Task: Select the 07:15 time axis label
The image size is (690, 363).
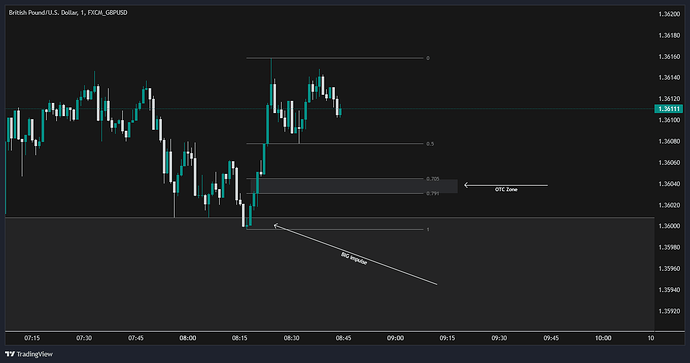Action: coord(32,338)
